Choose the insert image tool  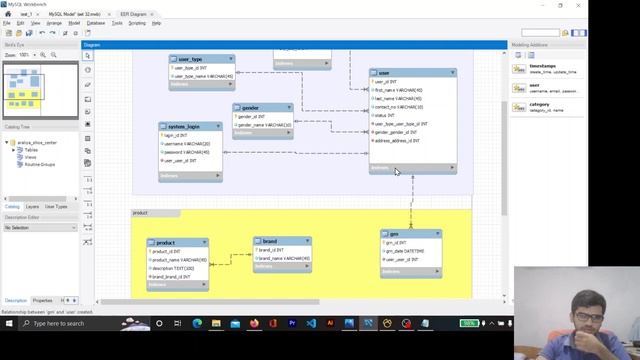88,124
